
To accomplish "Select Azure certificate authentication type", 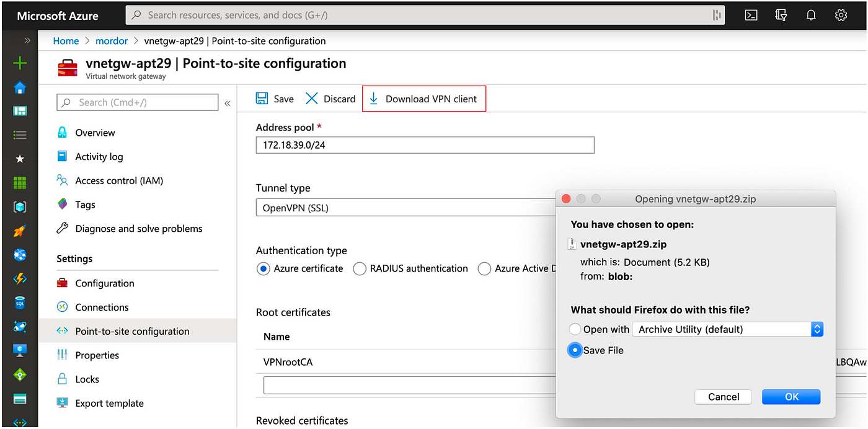I will [x=263, y=268].
